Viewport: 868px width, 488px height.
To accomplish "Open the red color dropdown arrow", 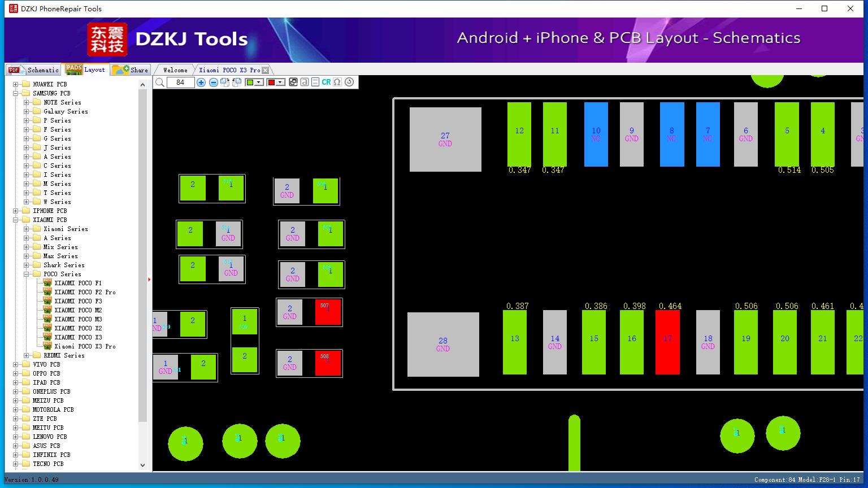I will 280,82.
